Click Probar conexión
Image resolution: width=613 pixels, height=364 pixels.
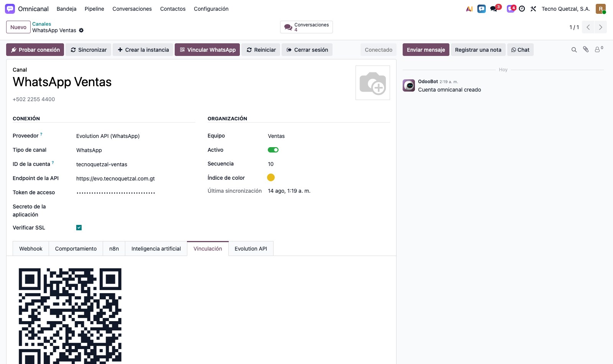pyautogui.click(x=35, y=50)
